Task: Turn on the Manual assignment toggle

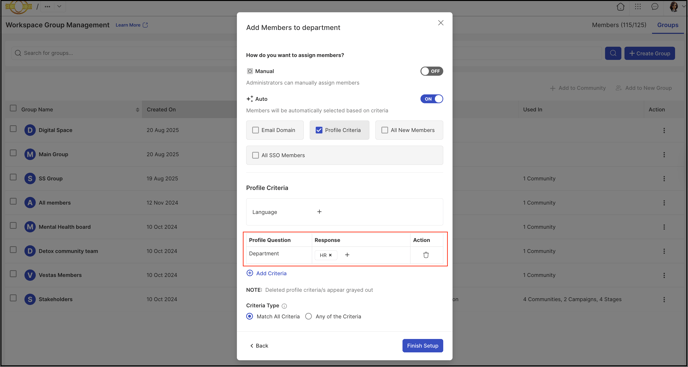Action: [432, 71]
